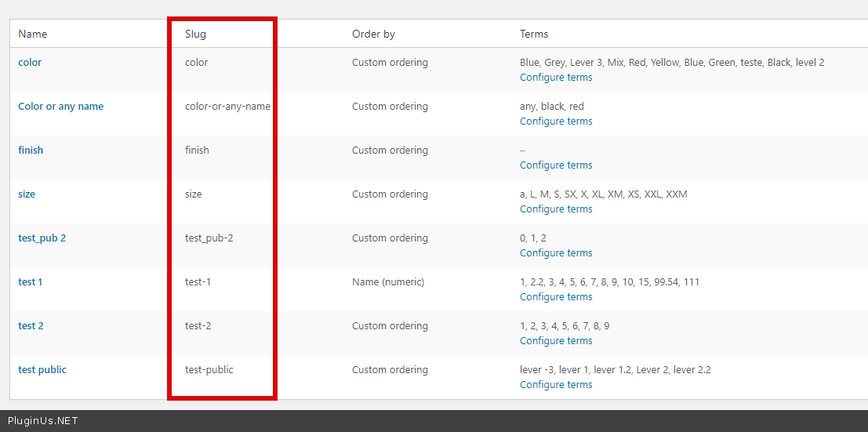Image resolution: width=868 pixels, height=432 pixels.
Task: Configure terms for test 1 attribute
Action: point(556,297)
